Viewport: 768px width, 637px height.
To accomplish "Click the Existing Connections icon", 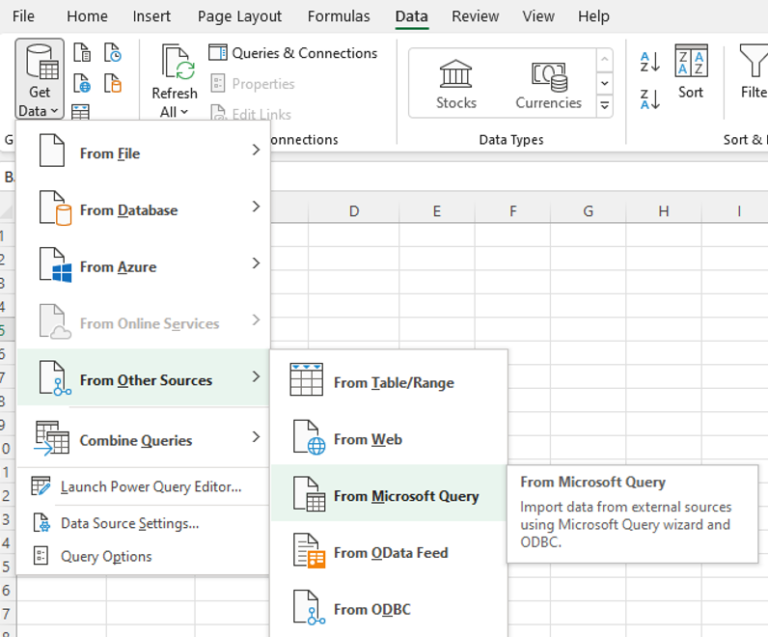I will coord(113,83).
